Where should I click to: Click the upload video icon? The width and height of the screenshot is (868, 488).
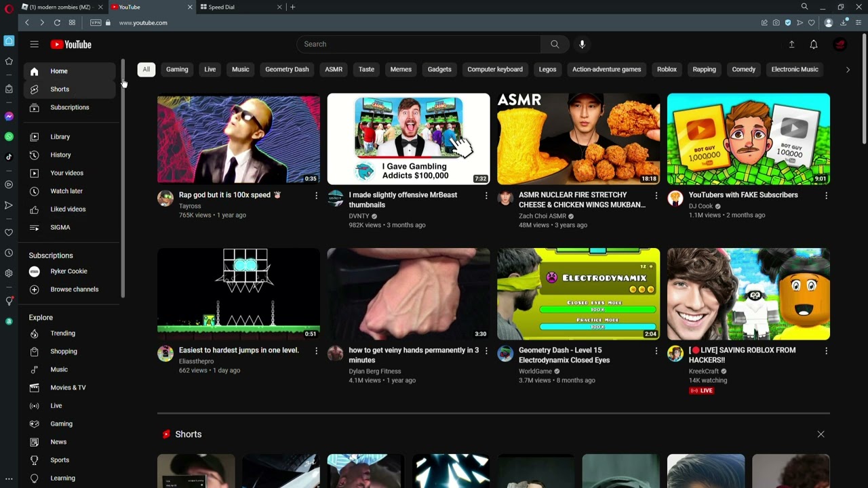(791, 44)
